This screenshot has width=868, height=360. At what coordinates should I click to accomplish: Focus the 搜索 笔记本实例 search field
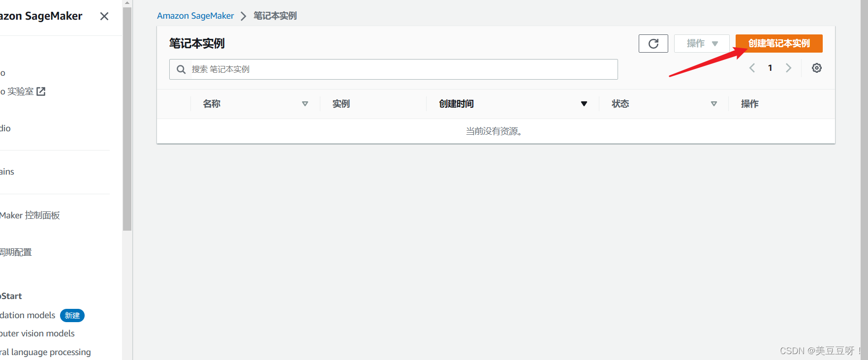394,69
